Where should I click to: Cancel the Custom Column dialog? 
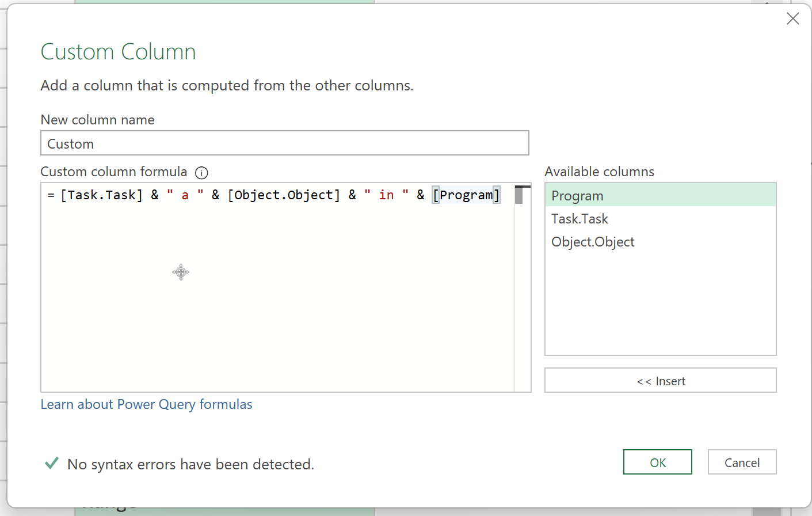point(742,462)
